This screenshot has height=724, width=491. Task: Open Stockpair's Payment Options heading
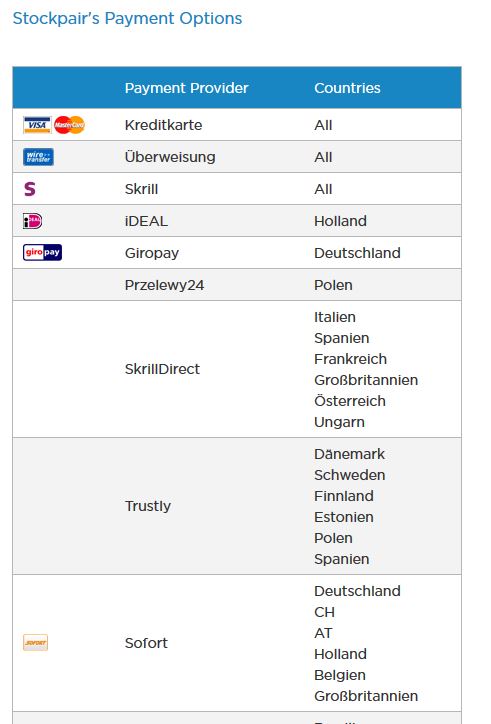[x=127, y=18]
